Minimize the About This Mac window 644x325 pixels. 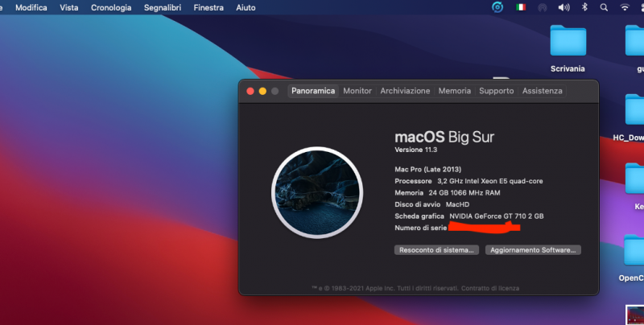(262, 91)
